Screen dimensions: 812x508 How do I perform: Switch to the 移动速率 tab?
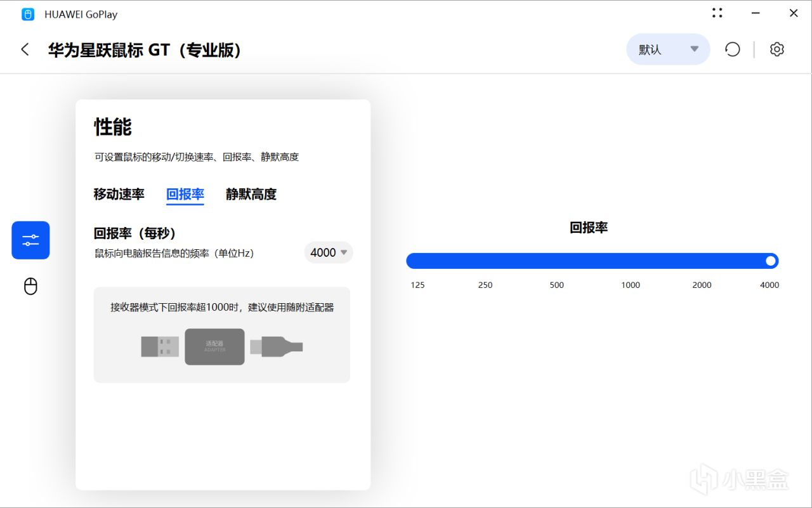(119, 194)
